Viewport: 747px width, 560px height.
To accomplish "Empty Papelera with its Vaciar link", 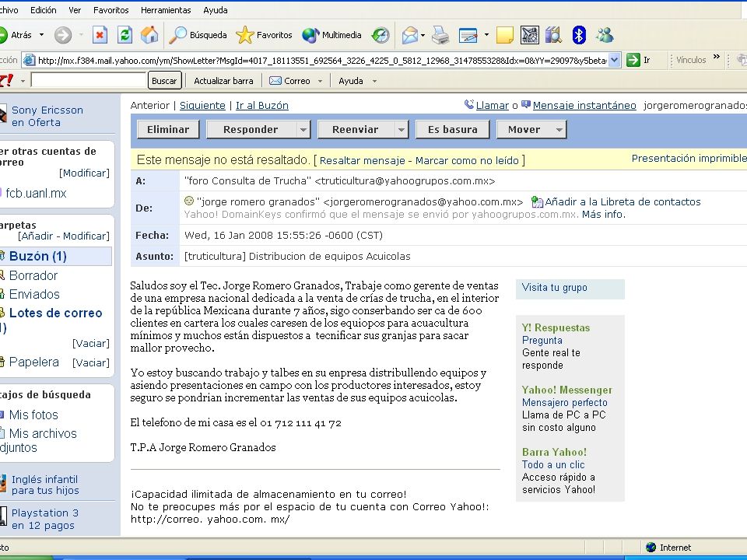I will 91,363.
